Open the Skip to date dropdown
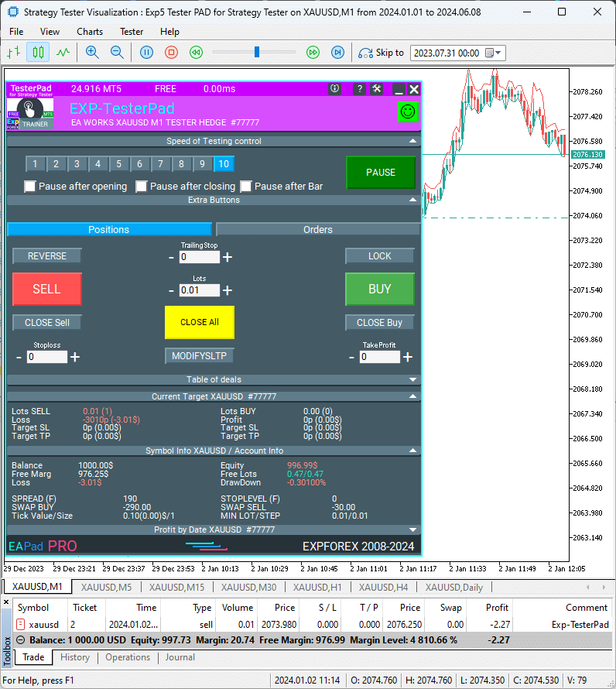This screenshot has width=616, height=689. pyautogui.click(x=498, y=53)
